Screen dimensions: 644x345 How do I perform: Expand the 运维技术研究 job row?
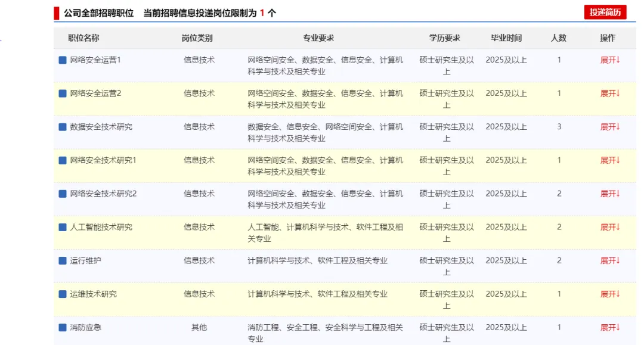(x=610, y=294)
